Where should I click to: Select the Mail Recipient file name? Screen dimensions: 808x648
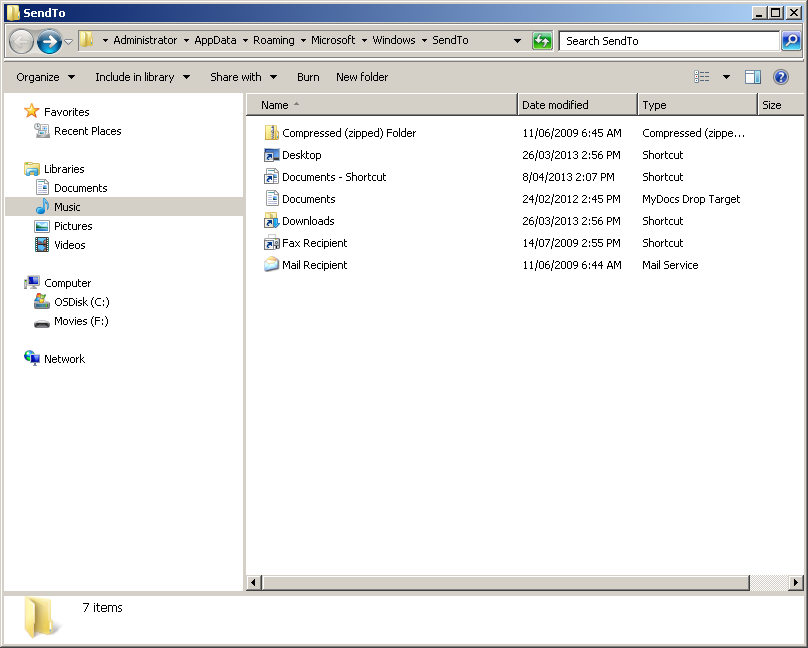tap(314, 265)
